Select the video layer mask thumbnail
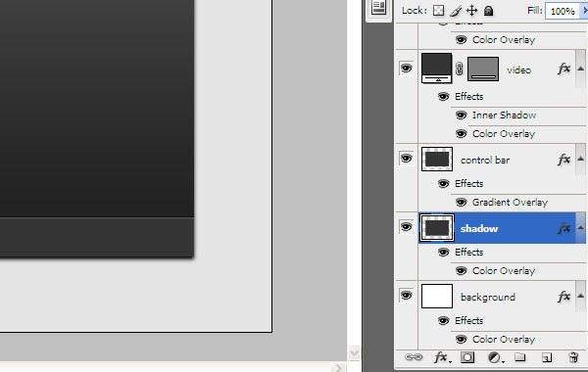The height and width of the screenshot is (372, 588). tap(483, 69)
